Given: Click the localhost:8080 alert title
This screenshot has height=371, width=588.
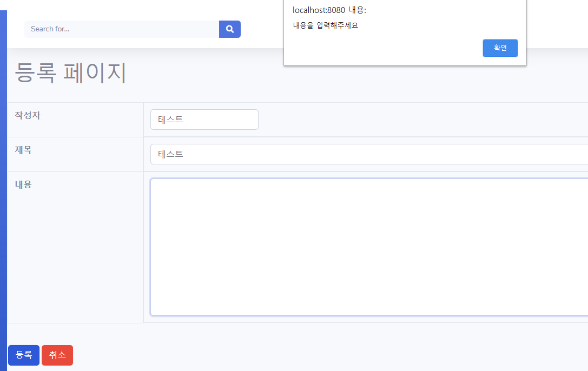Looking at the screenshot, I should click(329, 10).
